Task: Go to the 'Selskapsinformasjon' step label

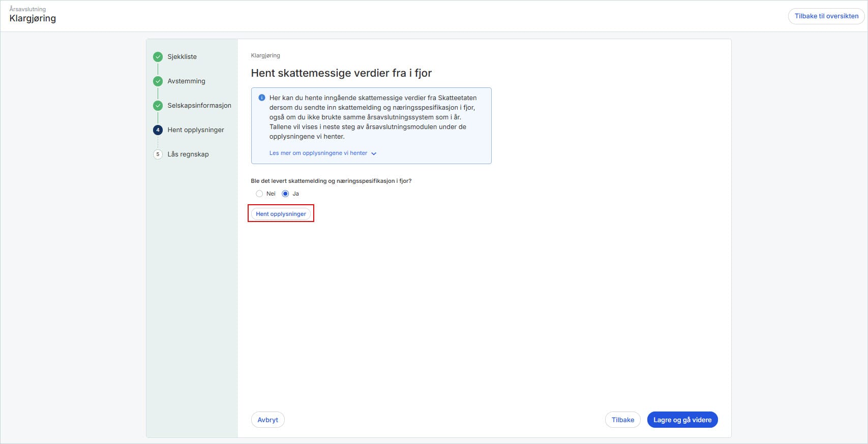Action: pyautogui.click(x=199, y=106)
